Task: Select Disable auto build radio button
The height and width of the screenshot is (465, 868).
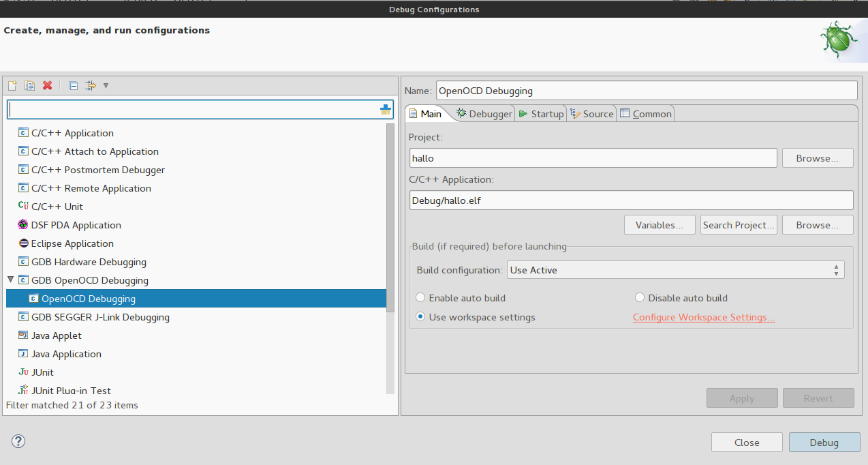Action: click(x=640, y=298)
